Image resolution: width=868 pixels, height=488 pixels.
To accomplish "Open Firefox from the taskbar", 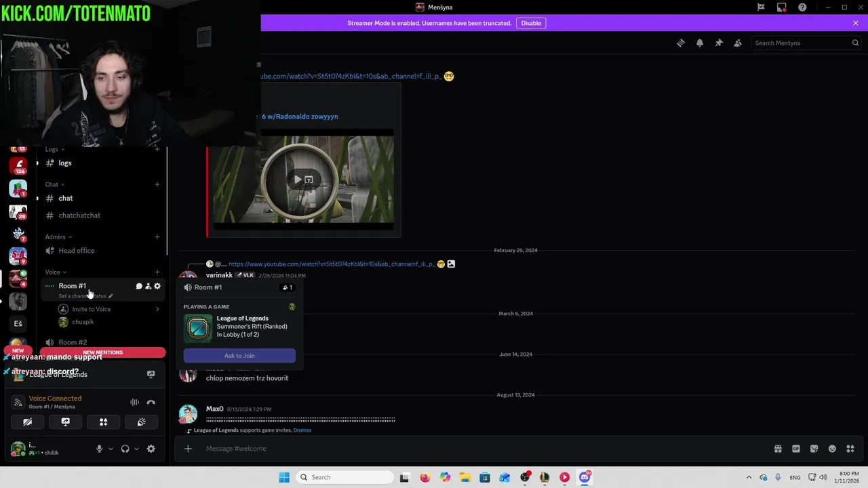I will [425, 477].
